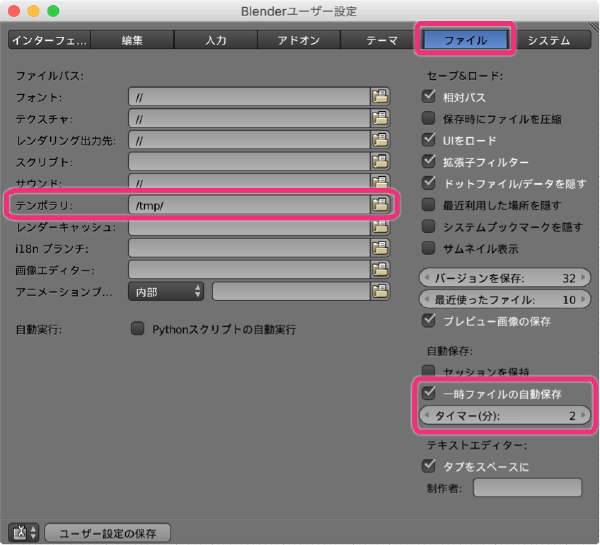Browse folder for レンダリング出力先 field

coord(380,140)
